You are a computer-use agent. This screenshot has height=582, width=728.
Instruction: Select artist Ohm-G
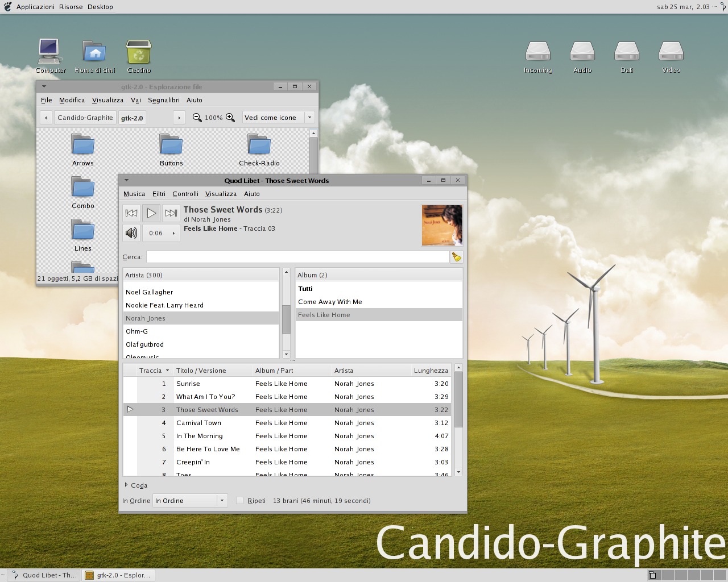201,331
